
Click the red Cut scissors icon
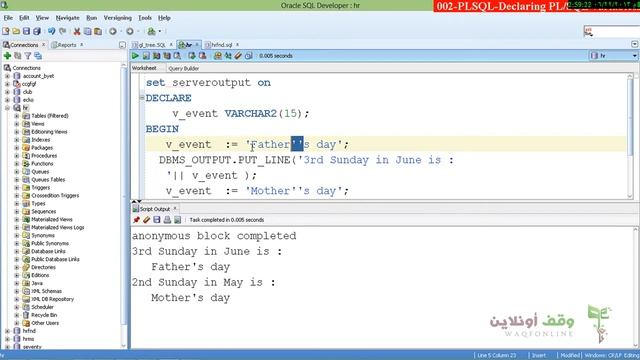click(x=77, y=31)
